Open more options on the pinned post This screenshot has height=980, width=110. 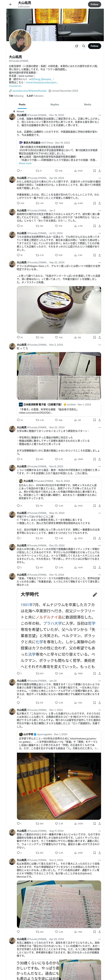click(x=99, y=115)
